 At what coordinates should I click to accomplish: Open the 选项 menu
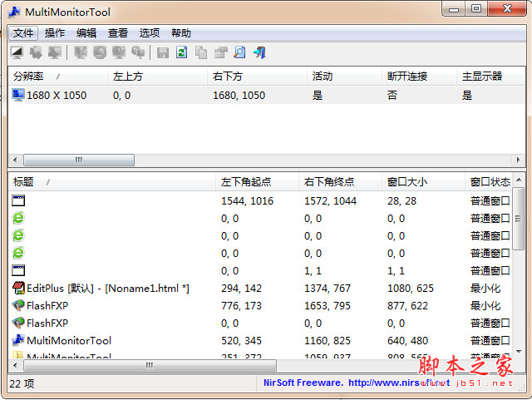150,33
